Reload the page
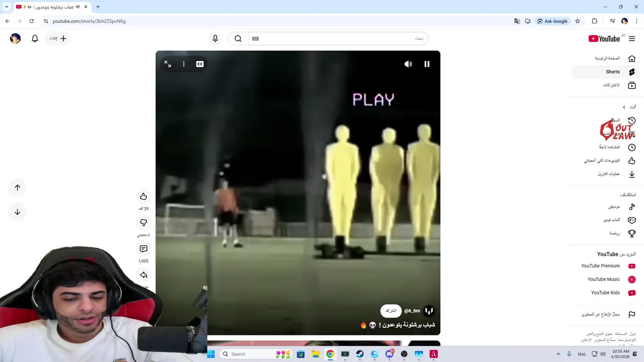The image size is (644, 362). (x=32, y=21)
